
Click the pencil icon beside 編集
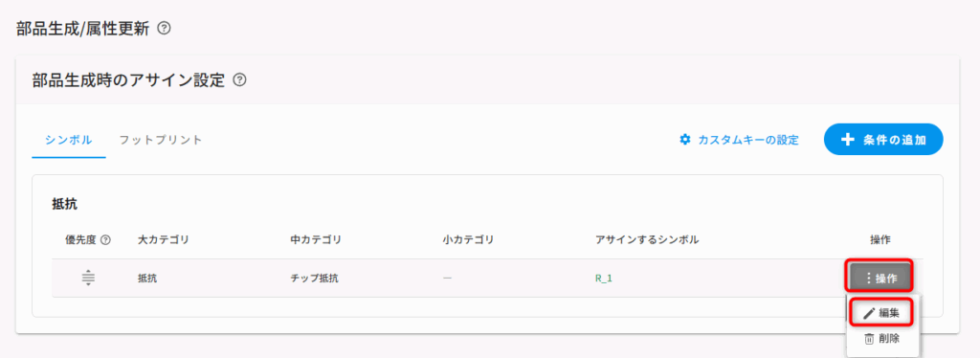[869, 314]
